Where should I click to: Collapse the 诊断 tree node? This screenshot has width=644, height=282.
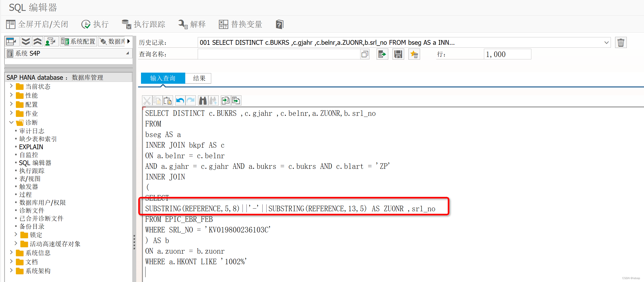click(11, 122)
